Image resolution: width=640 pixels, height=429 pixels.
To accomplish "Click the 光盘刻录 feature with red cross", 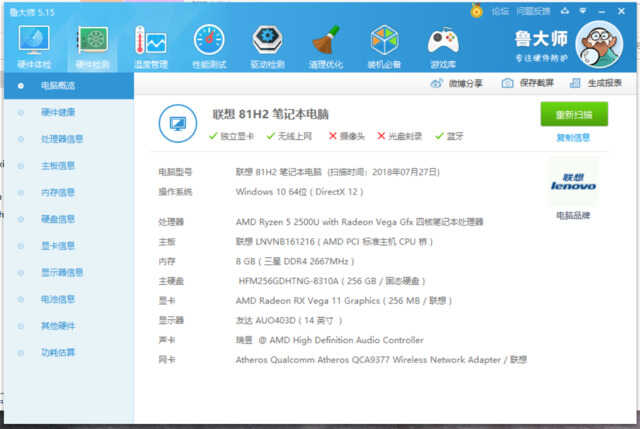I will 399,136.
